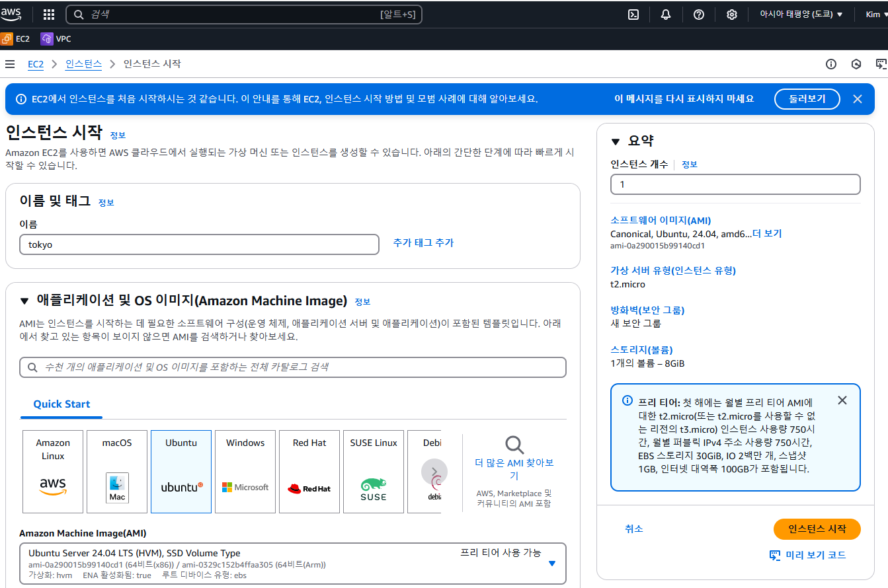Close the blue first-time guidance banner
This screenshot has height=588, width=888.
pyautogui.click(x=858, y=99)
